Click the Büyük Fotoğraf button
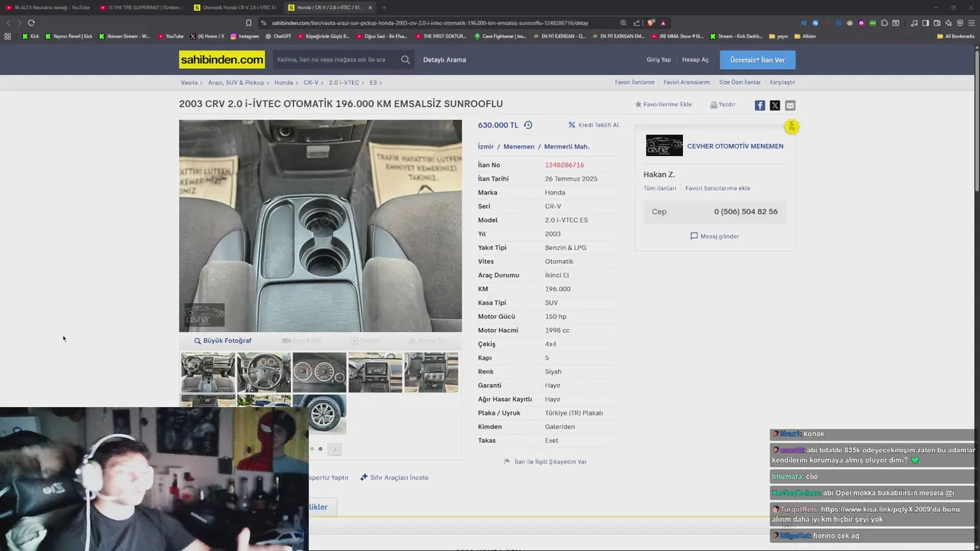The height and width of the screenshot is (551, 980). click(x=223, y=341)
